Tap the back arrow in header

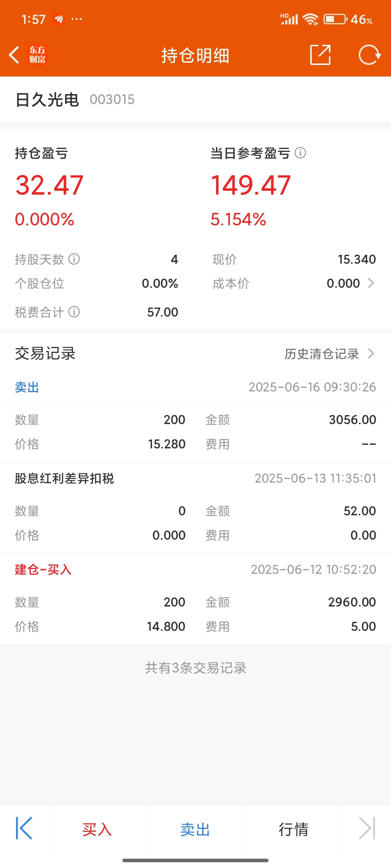coord(14,55)
